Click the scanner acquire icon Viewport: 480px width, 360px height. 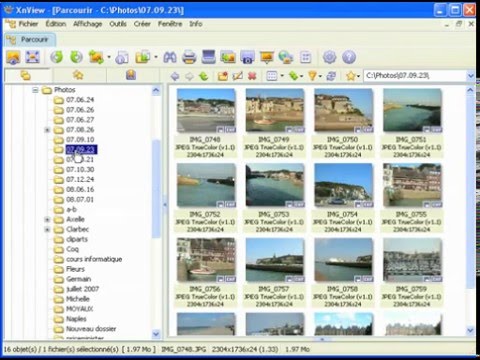pos(209,57)
